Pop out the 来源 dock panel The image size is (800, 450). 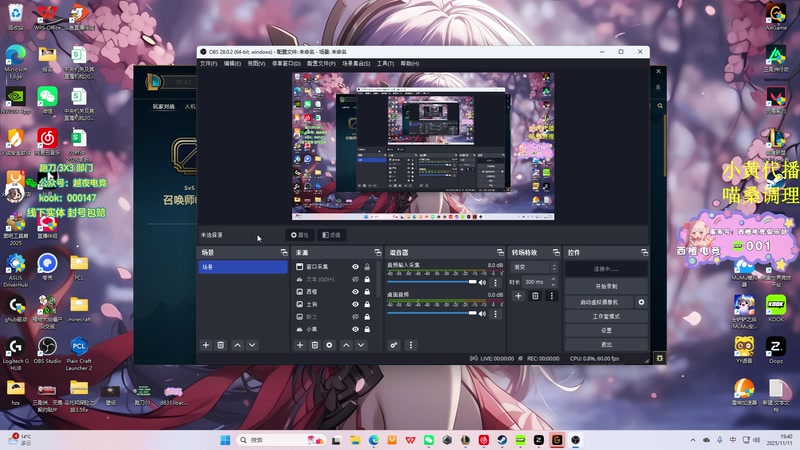(x=378, y=253)
